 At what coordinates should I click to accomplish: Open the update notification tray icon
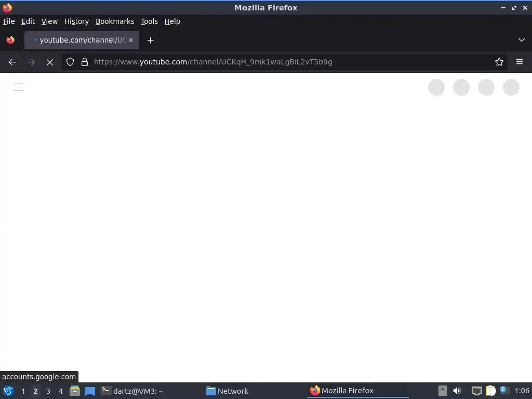504,391
